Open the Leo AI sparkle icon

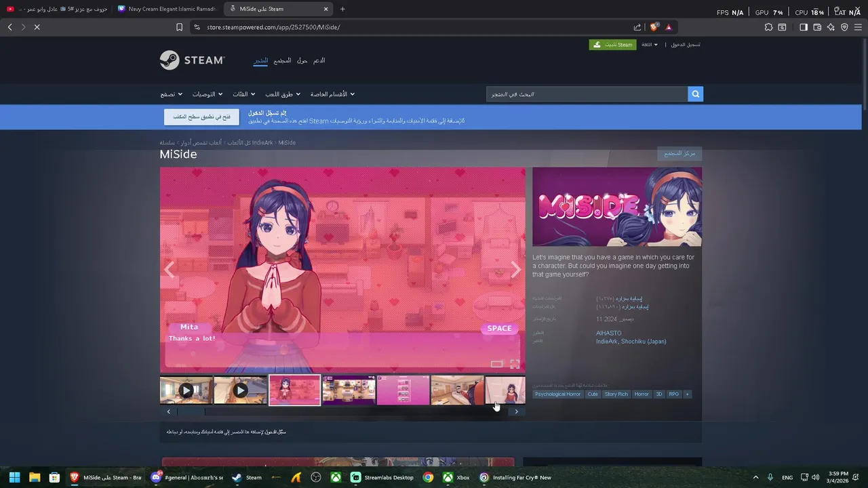point(831,27)
